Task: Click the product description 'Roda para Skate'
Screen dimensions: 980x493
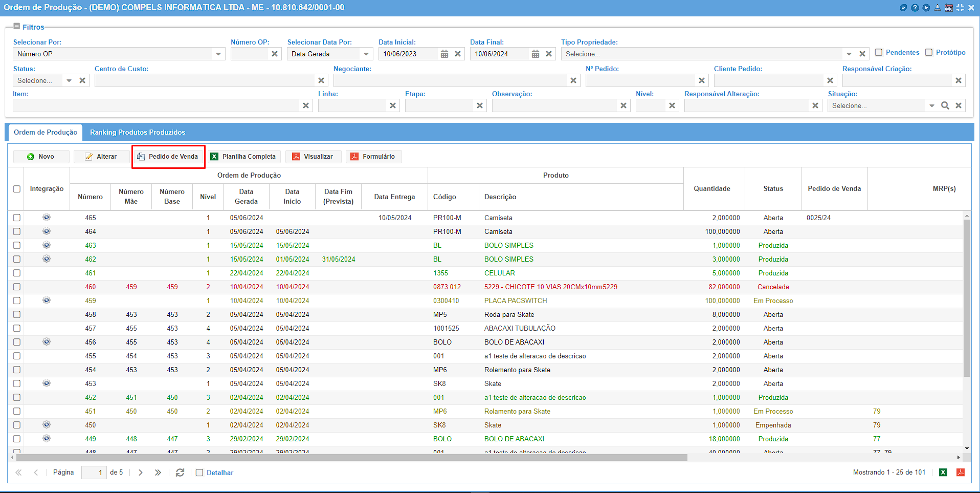Action: click(509, 314)
